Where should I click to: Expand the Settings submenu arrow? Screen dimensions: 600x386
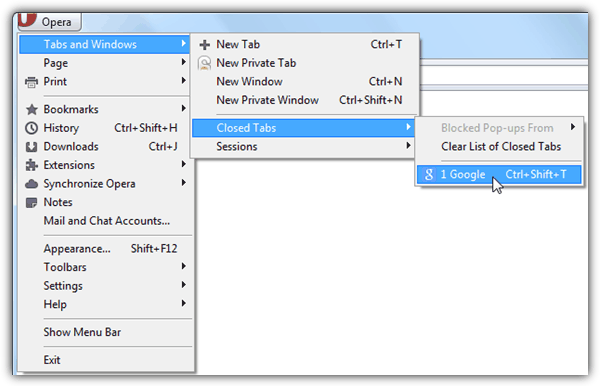[x=184, y=285]
